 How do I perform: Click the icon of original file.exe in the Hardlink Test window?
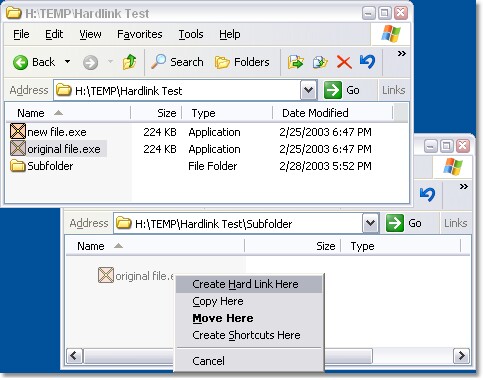pyautogui.click(x=18, y=148)
